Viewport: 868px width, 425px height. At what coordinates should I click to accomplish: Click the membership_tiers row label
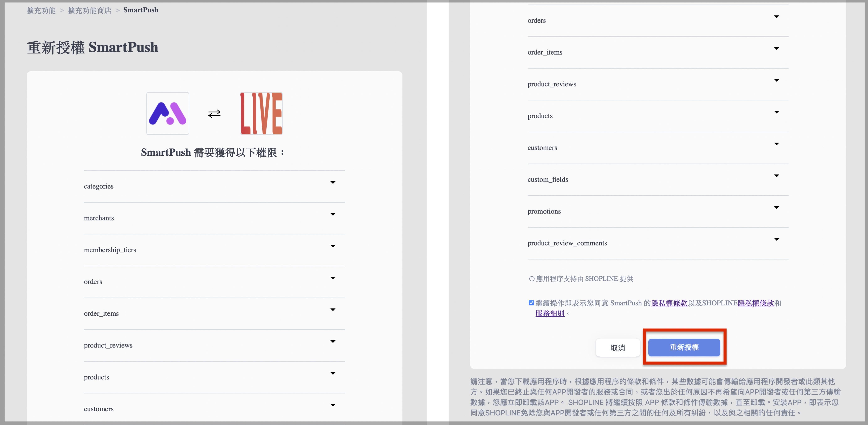(110, 250)
